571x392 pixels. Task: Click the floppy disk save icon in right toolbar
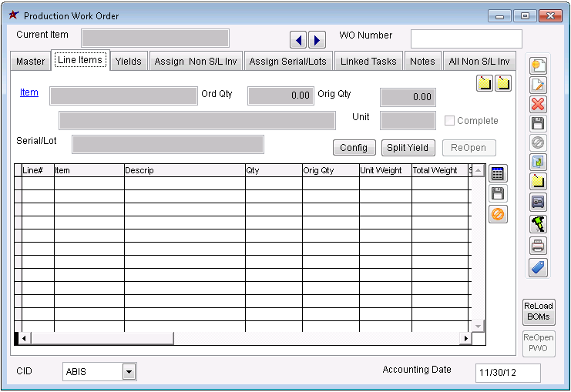539,123
